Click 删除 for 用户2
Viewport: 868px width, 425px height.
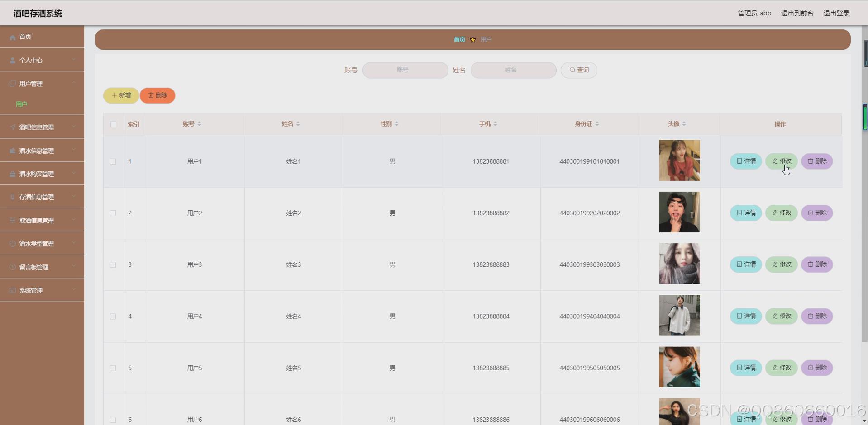click(x=817, y=212)
